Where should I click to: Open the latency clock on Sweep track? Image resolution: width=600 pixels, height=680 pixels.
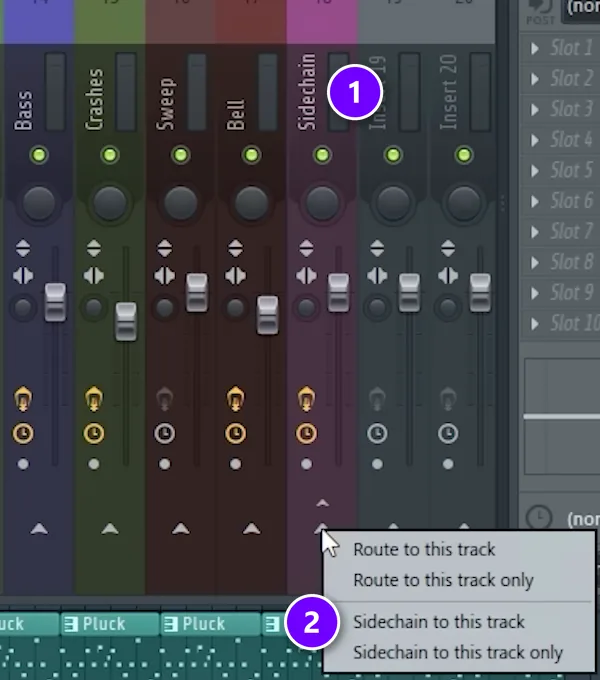[165, 433]
